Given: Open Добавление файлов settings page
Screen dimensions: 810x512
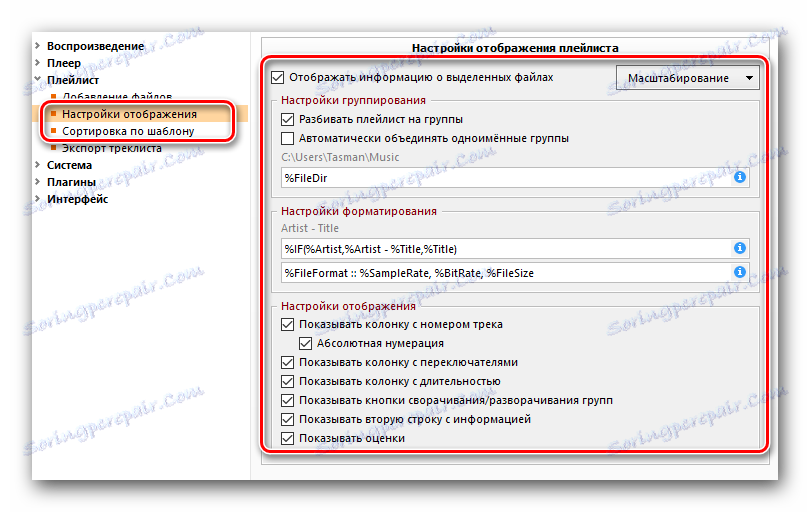Looking at the screenshot, I should (117, 97).
